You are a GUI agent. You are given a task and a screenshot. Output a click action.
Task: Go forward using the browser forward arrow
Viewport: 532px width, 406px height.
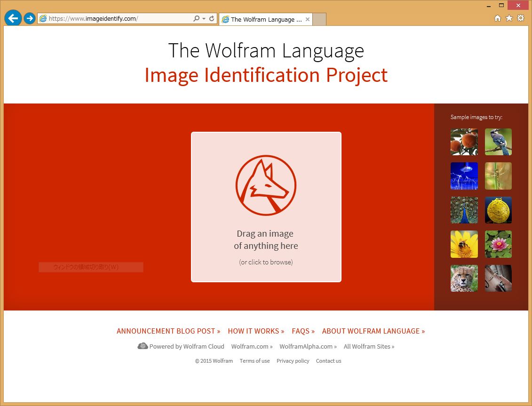[x=30, y=18]
